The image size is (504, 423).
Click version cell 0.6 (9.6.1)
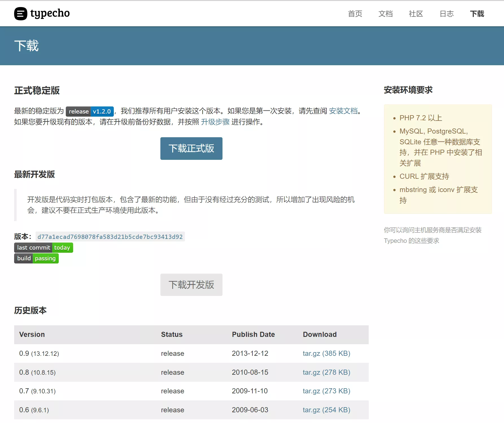tap(34, 410)
